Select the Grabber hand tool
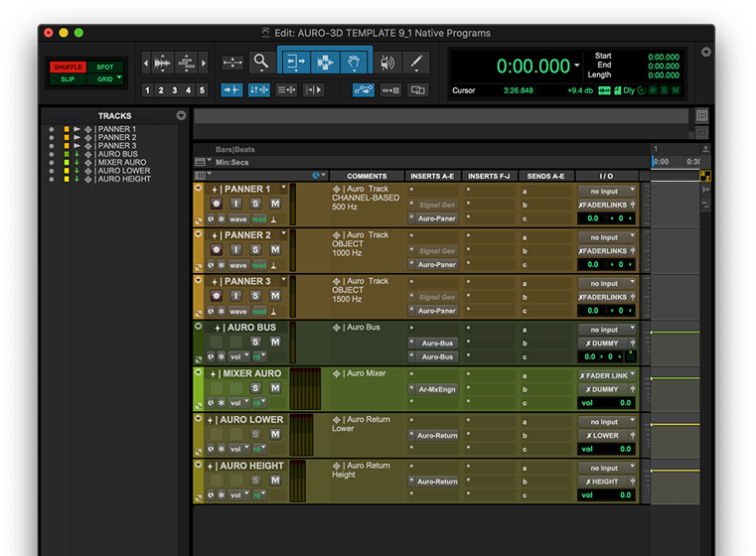The image size is (756, 556). pyautogui.click(x=355, y=63)
